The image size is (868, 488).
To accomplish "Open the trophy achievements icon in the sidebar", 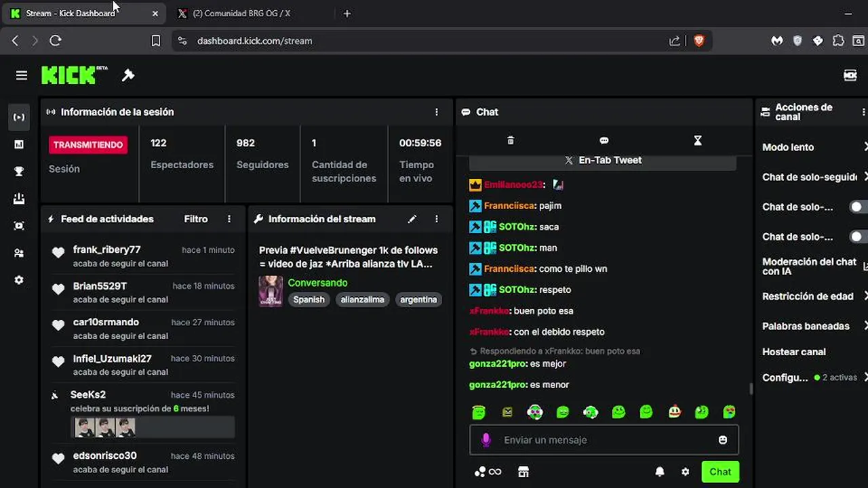I will [x=19, y=171].
